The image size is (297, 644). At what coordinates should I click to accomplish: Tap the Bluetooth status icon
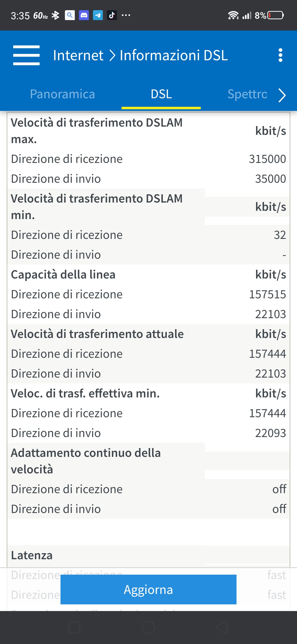click(56, 15)
